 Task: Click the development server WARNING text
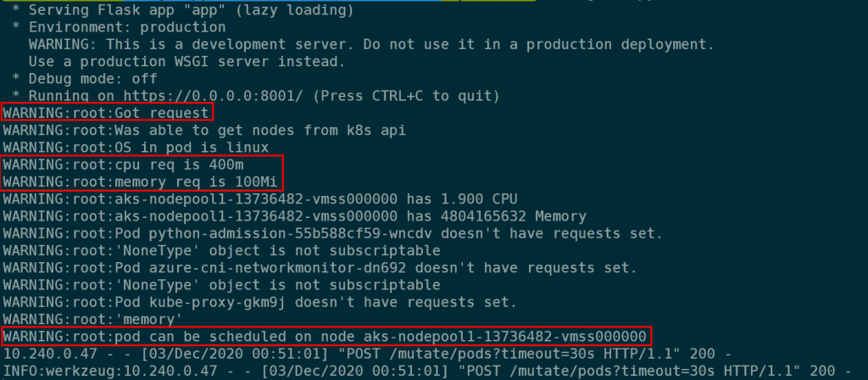(x=371, y=44)
